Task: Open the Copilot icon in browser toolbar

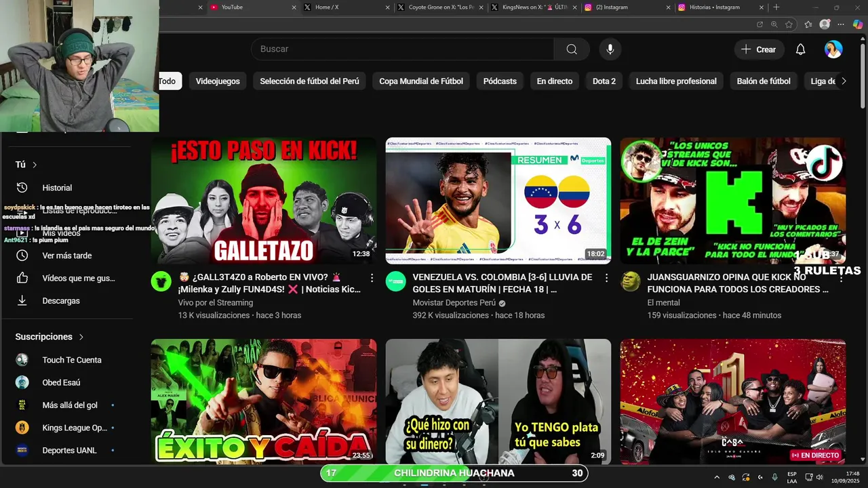Action: [858, 24]
